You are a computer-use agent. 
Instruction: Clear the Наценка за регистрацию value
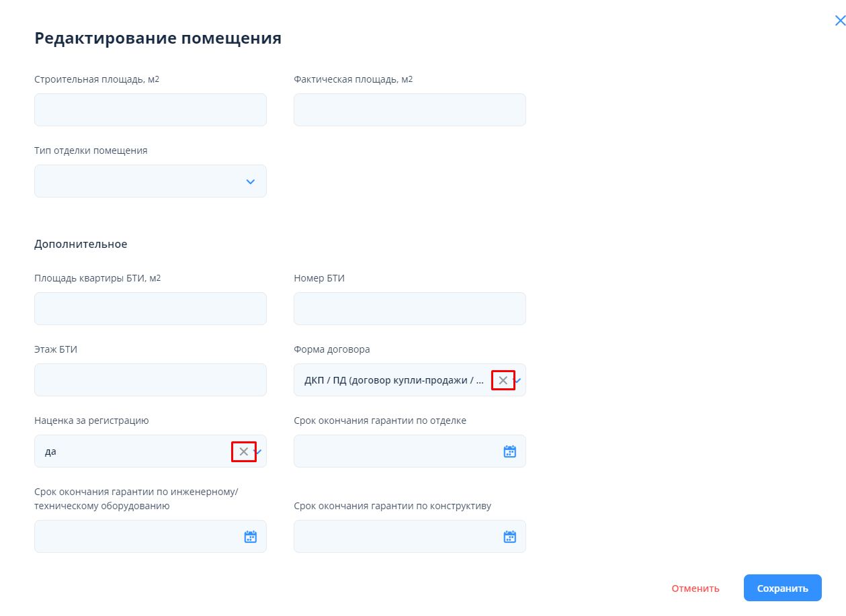pyautogui.click(x=243, y=451)
